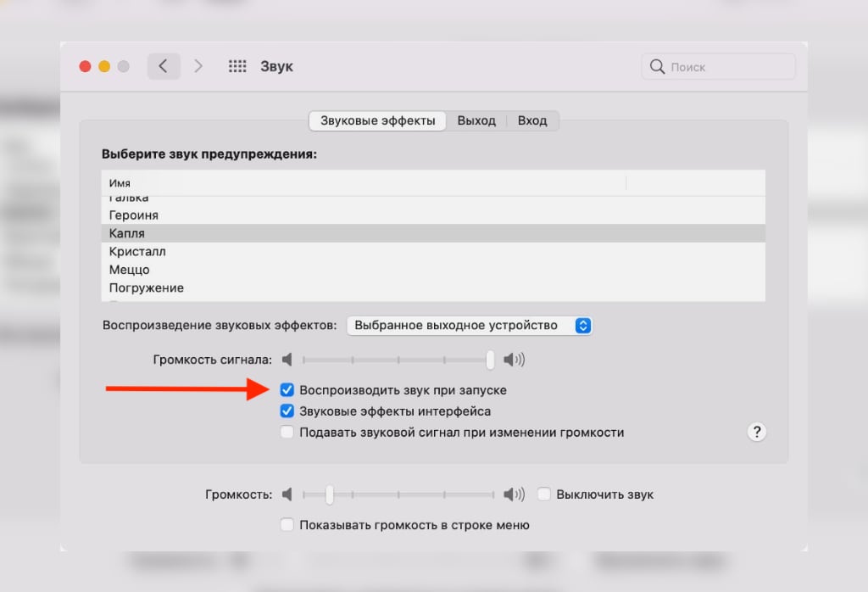The height and width of the screenshot is (592, 868).
Task: Switch to Выход tab
Action: click(x=476, y=120)
